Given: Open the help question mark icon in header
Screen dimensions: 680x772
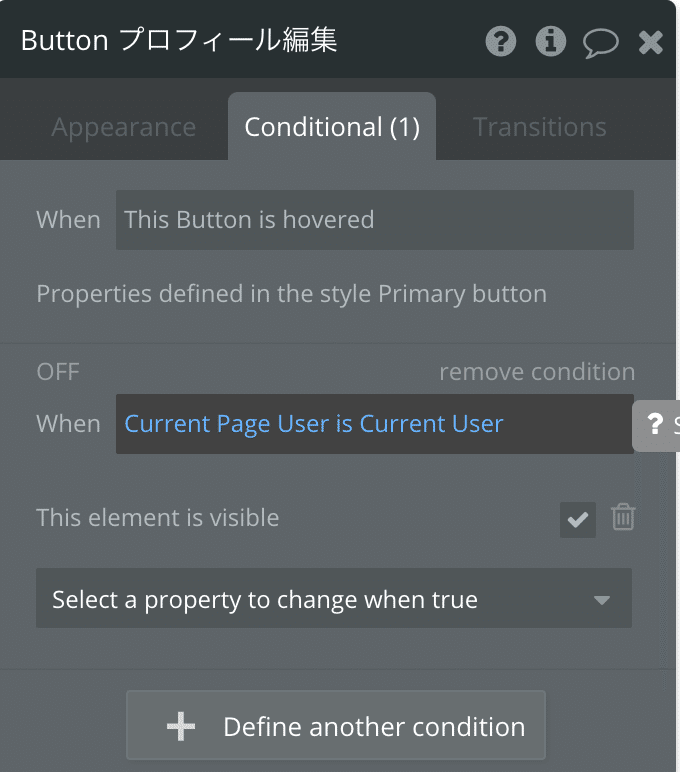Looking at the screenshot, I should point(501,41).
